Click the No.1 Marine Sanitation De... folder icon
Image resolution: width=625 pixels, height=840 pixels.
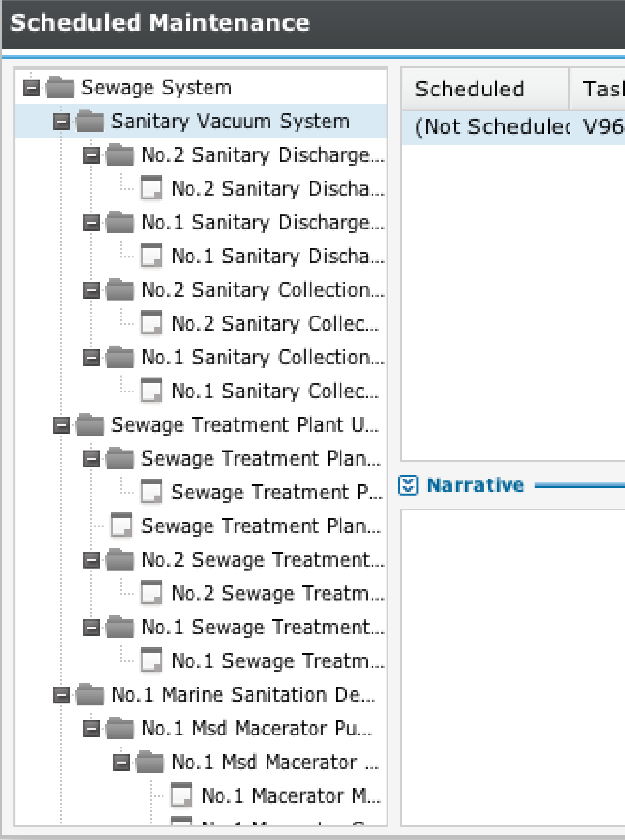coord(90,694)
